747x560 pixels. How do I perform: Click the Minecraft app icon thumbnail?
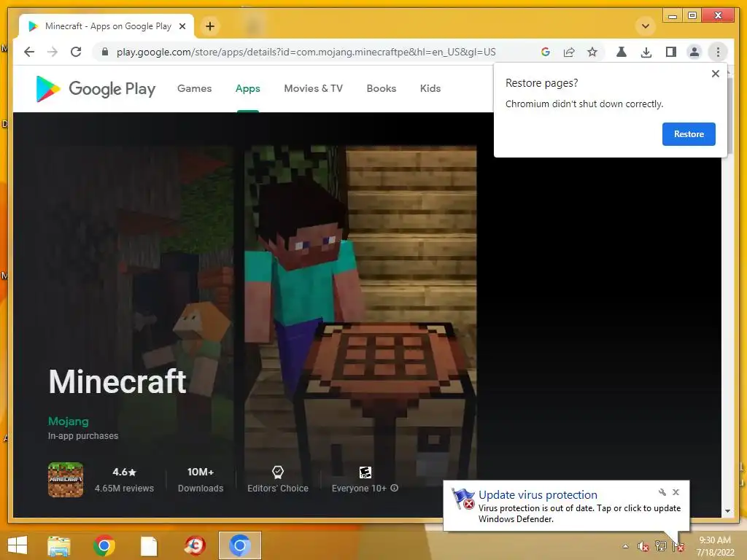(66, 480)
